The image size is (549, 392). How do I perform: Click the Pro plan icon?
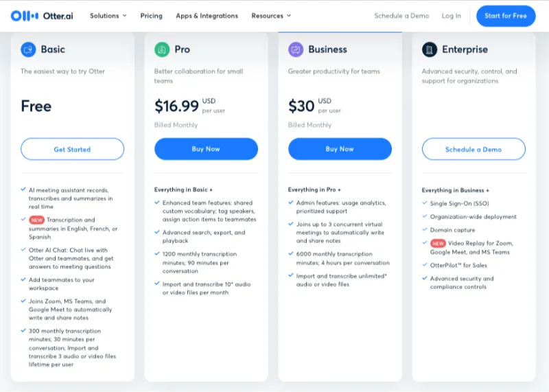pyautogui.click(x=162, y=49)
